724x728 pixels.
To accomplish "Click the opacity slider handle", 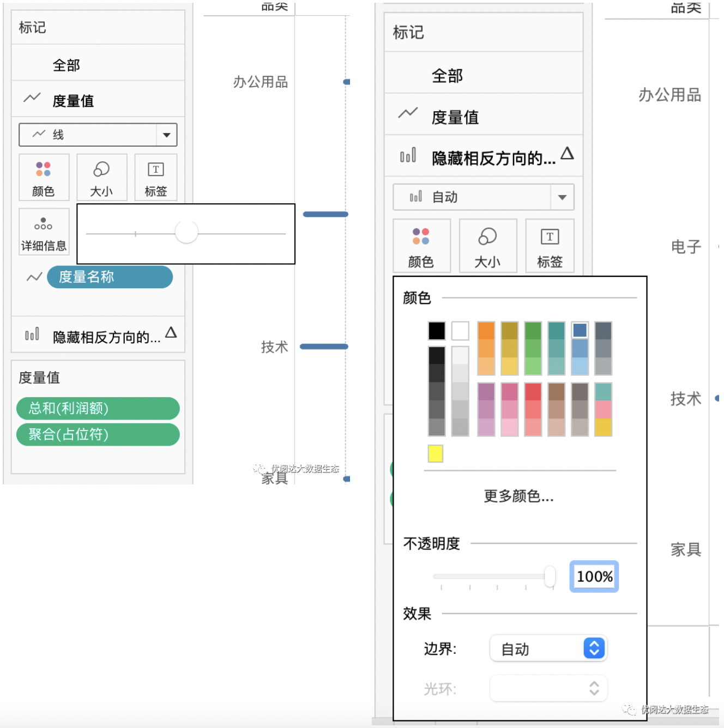I will [550, 577].
